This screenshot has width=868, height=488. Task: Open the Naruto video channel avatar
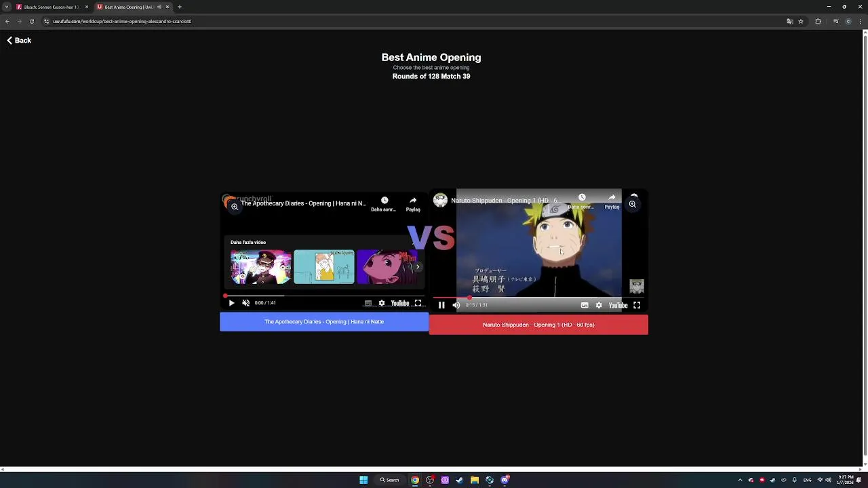[441, 200]
